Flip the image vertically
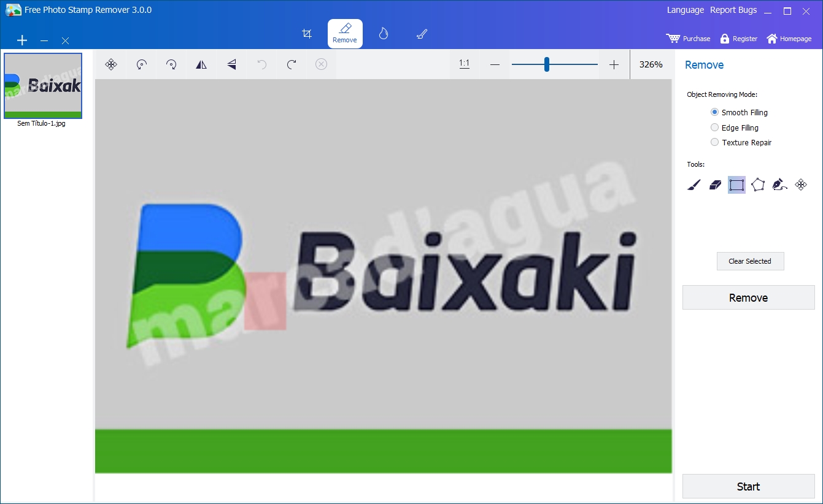 pos(231,64)
